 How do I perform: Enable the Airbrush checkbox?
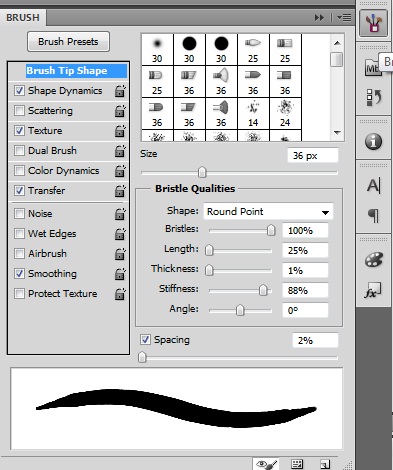[x=19, y=254]
